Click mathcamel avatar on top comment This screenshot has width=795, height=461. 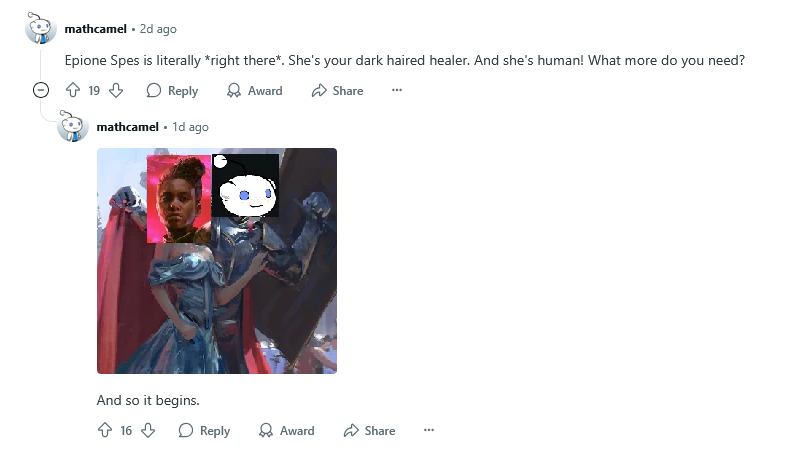tap(41, 28)
